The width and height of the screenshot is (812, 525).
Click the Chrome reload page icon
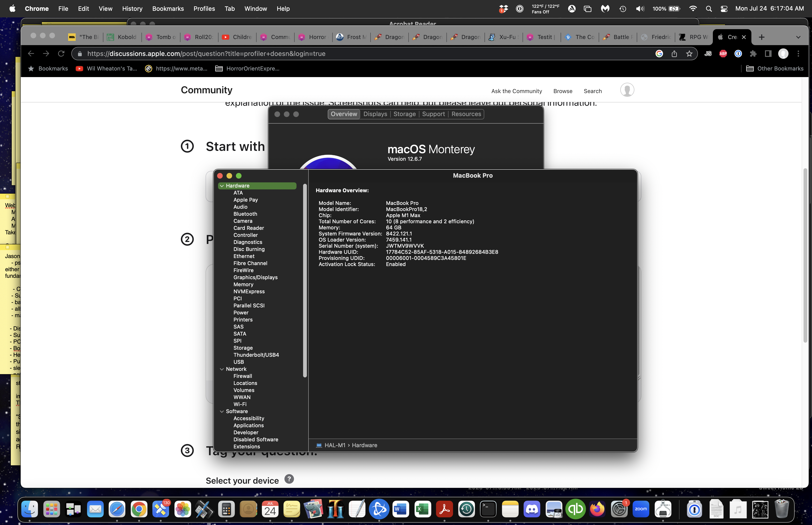coord(61,54)
